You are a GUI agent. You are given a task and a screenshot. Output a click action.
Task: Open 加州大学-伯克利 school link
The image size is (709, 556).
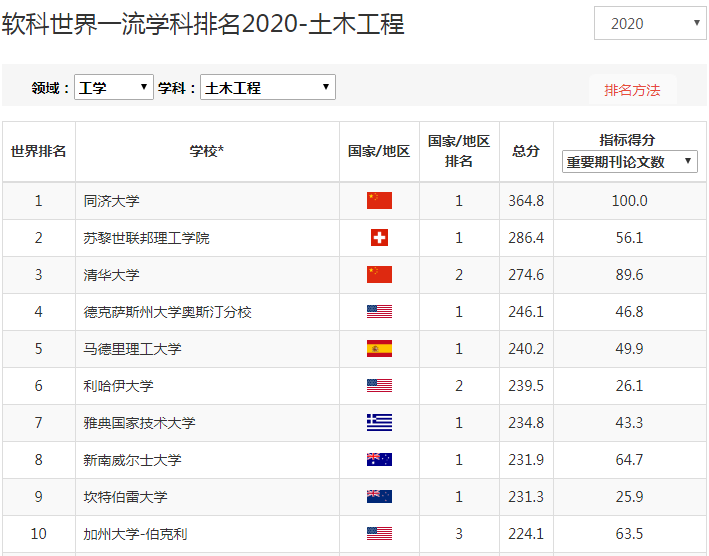135,534
